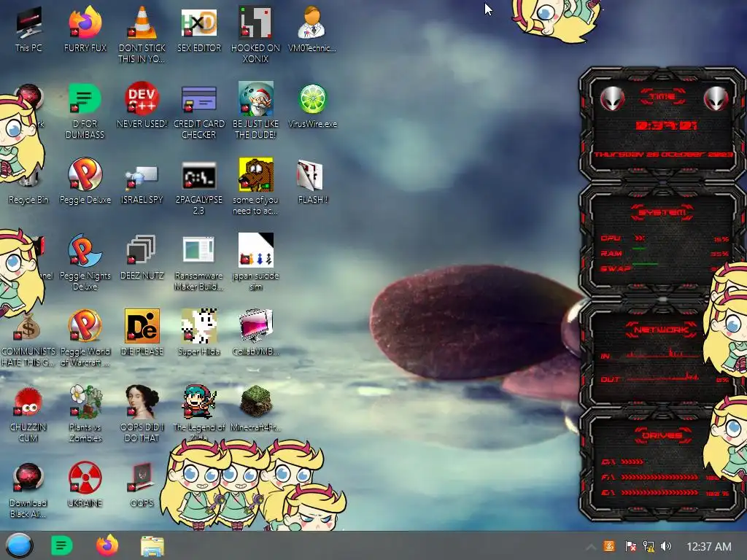Viewport: 747px width, 560px height.
Task: Show hidden tray icons chevron
Action: tap(590, 547)
